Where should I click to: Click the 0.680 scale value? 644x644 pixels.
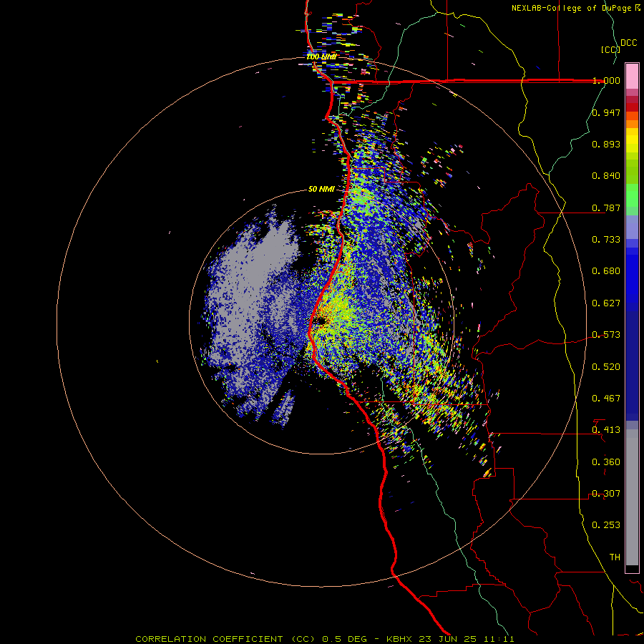(x=606, y=271)
